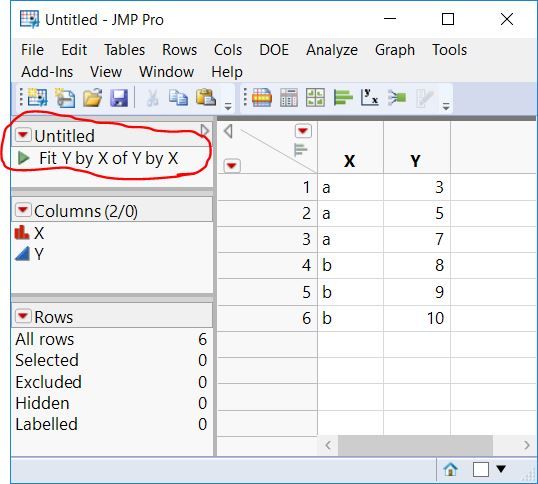Click the Open file folder icon
Viewport: 538px width, 484px height.
[x=92, y=98]
